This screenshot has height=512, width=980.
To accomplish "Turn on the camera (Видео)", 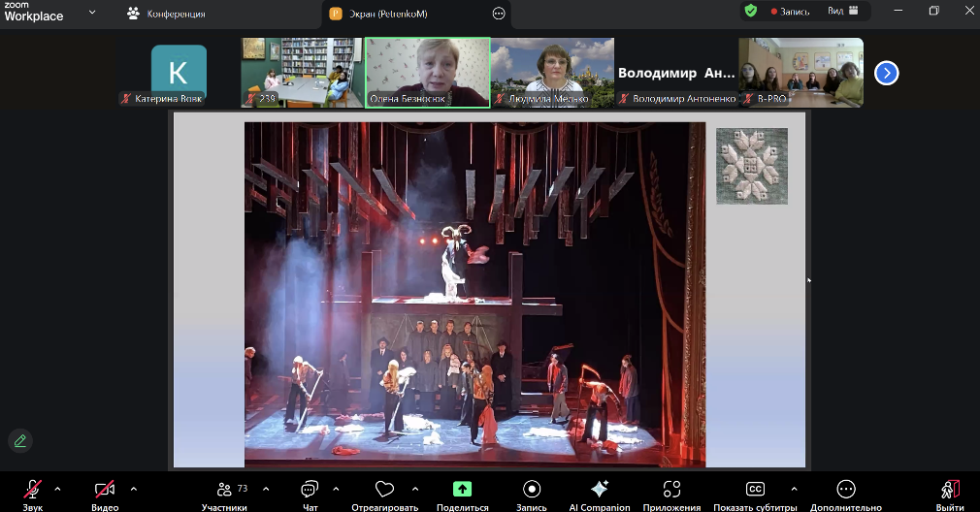I will (x=104, y=490).
